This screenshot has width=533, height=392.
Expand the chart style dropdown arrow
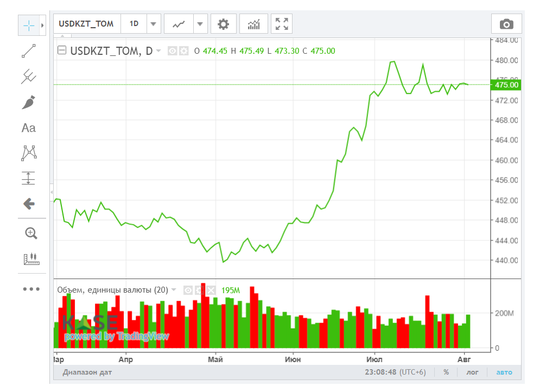pos(200,24)
